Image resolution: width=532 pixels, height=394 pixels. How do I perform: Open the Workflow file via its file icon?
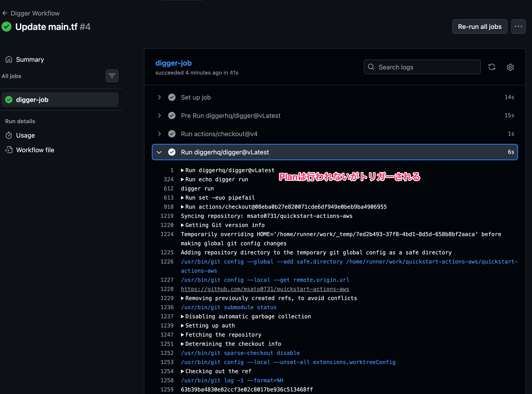pos(35,150)
